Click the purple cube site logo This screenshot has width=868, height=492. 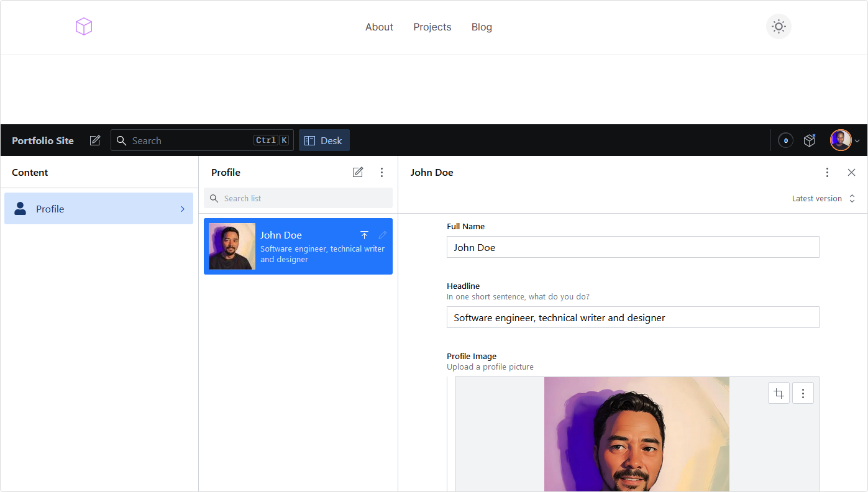coord(84,27)
